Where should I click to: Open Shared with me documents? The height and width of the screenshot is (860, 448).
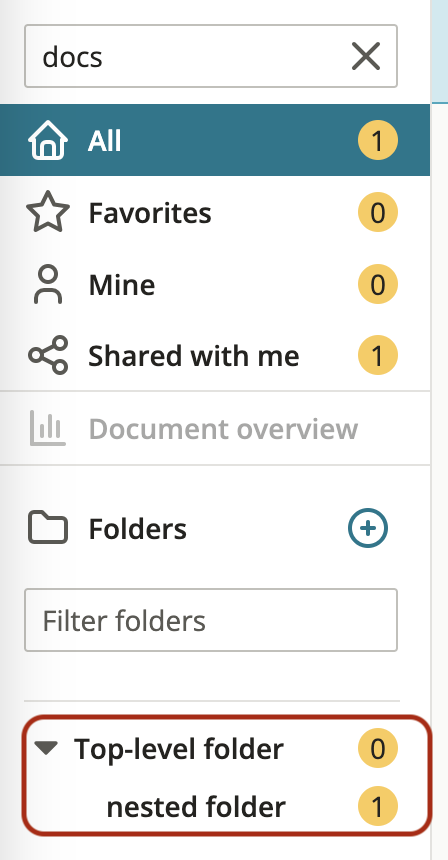[215, 355]
